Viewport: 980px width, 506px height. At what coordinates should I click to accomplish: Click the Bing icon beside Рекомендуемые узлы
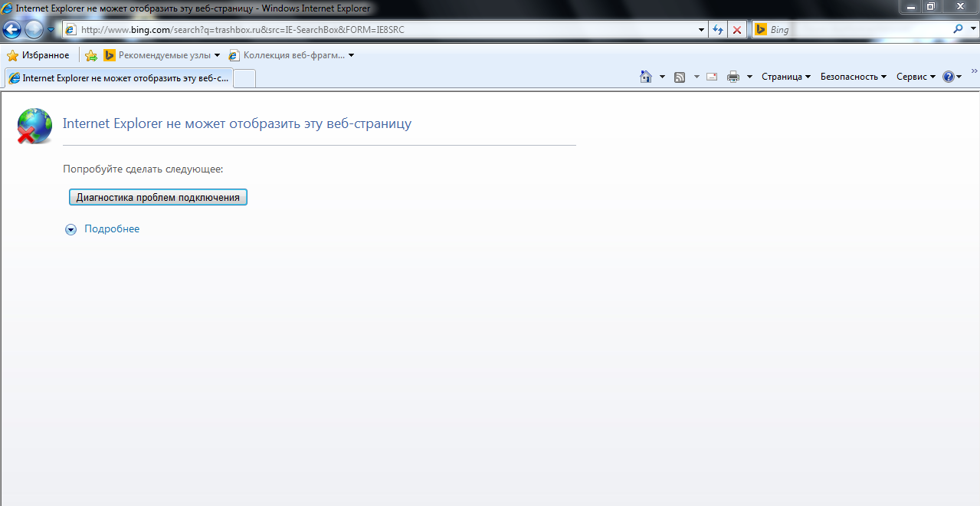(110, 55)
